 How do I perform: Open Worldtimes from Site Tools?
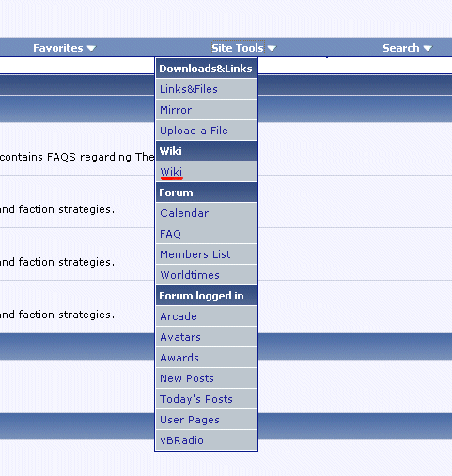206,275
